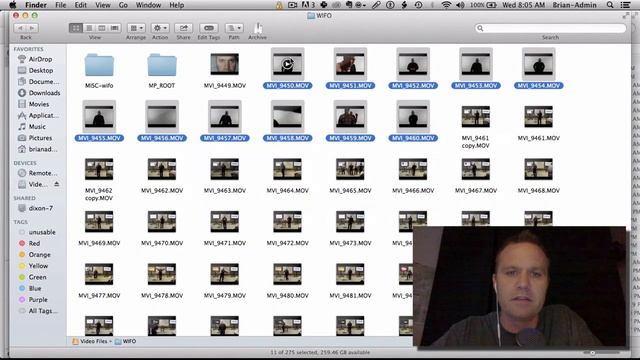Select Remote Disc device in sidebar
The height and width of the screenshot is (360, 640).
[x=38, y=173]
